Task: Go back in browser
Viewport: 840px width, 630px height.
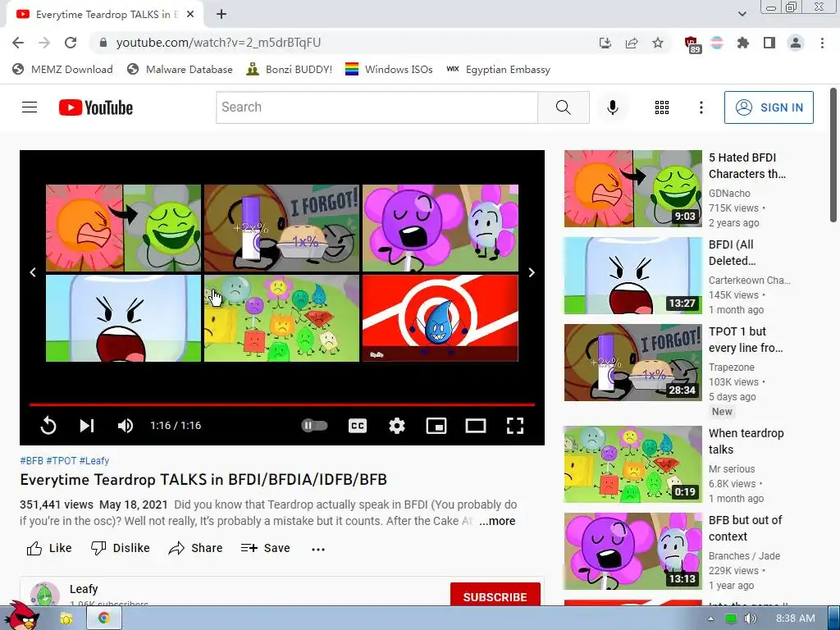Action: [x=18, y=43]
